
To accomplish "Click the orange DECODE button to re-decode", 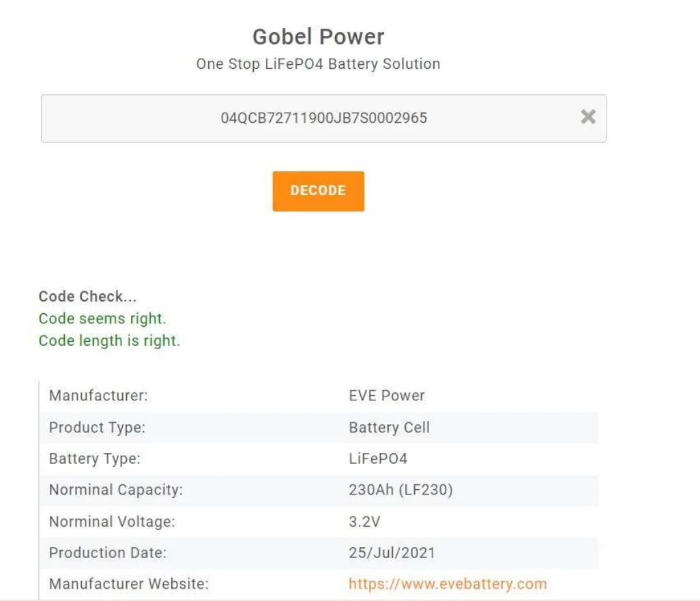I will click(318, 191).
